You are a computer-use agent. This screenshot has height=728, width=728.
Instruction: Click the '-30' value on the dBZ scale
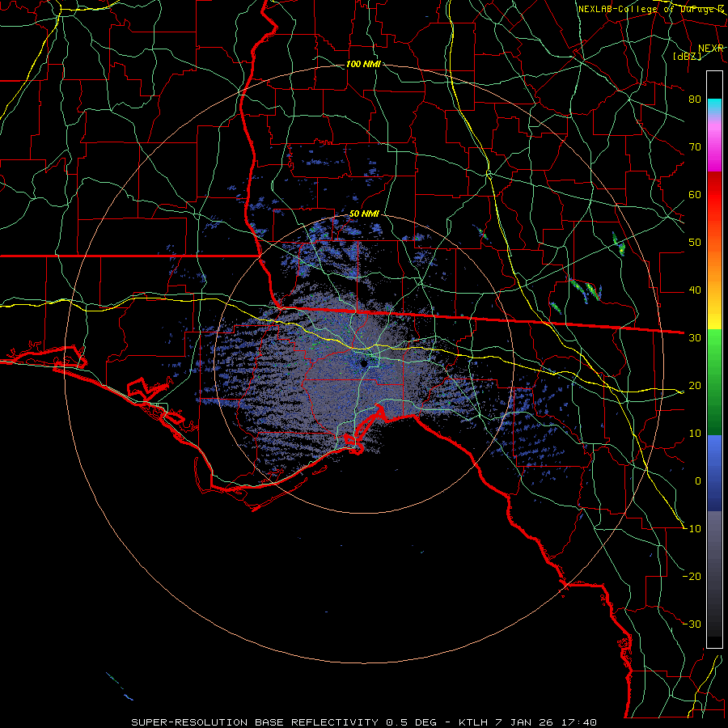(x=692, y=624)
